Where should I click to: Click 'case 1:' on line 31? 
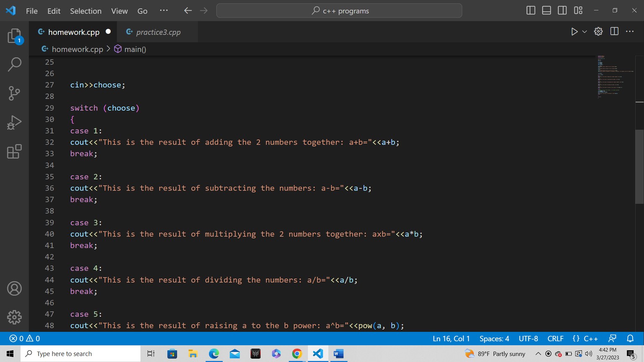(86, 131)
